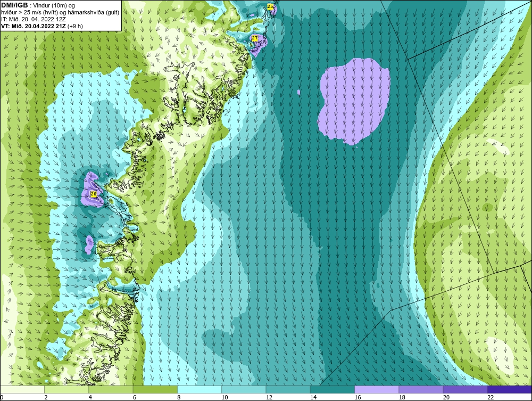
Task: Click the 12–14 m/s legend color band
Action: (x=288, y=389)
